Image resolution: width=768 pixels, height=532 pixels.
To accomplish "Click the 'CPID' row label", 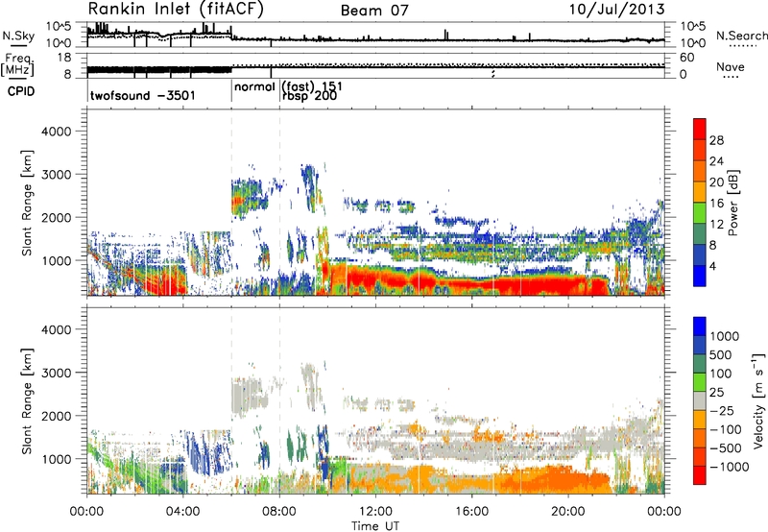I will click(21, 91).
